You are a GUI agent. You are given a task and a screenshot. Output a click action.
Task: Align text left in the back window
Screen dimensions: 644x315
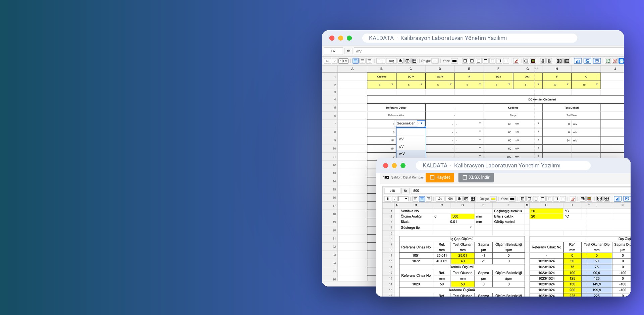(x=356, y=61)
